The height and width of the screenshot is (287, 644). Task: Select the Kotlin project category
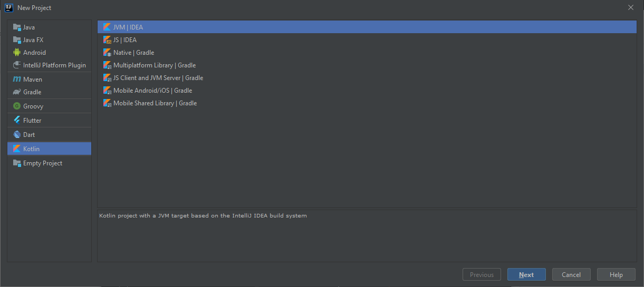[31, 149]
